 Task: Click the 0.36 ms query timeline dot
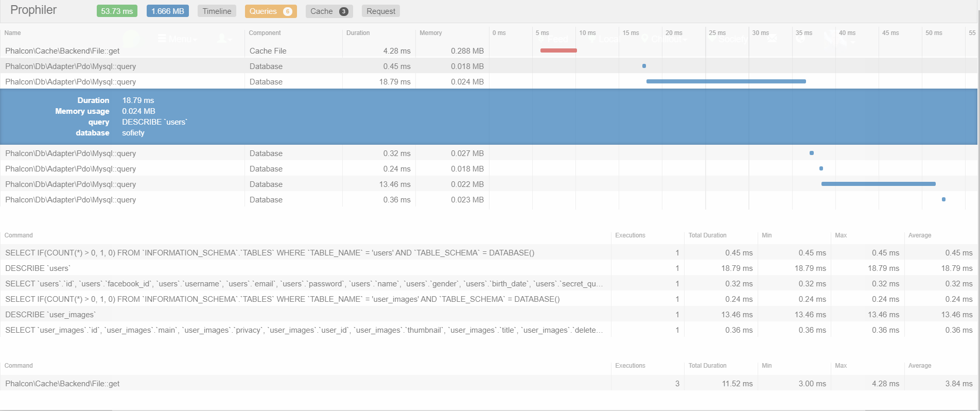point(943,199)
